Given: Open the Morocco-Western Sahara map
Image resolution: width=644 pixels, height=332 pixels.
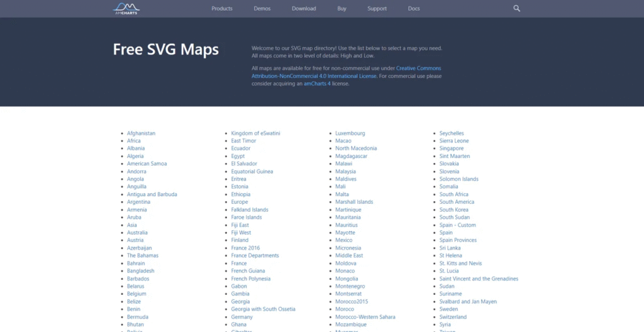Looking at the screenshot, I should [x=365, y=317].
